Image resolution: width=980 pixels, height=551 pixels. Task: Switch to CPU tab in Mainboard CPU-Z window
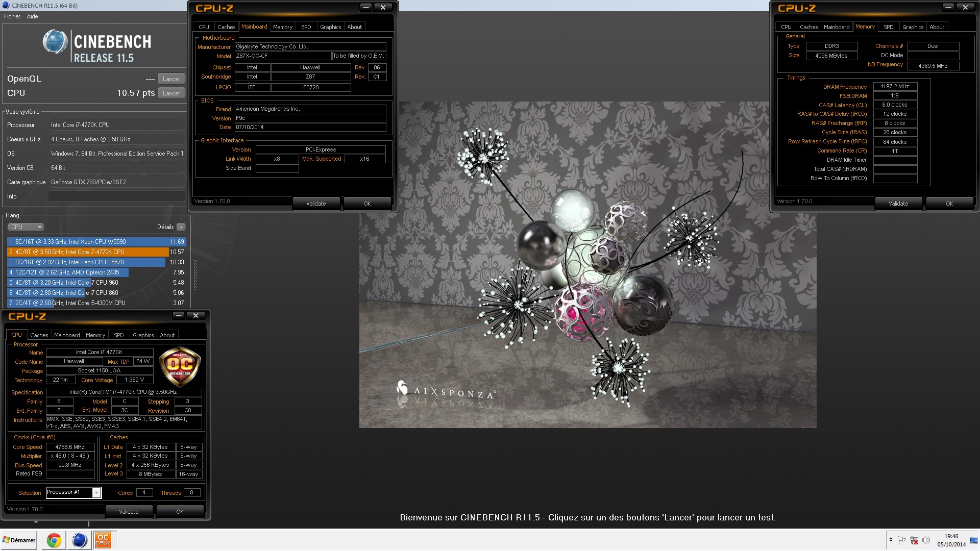(204, 27)
